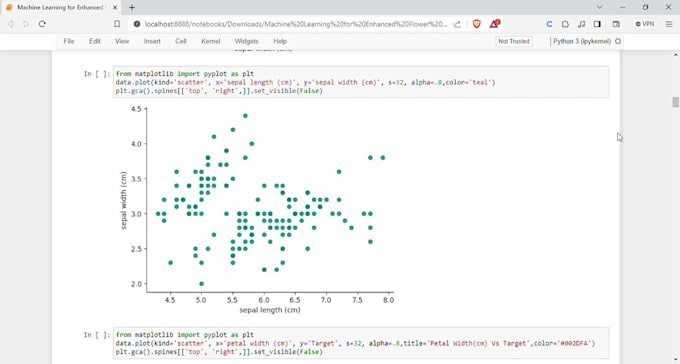Select the Machine Learning for Enhanced tab
The height and width of the screenshot is (364, 680).
[x=61, y=7]
